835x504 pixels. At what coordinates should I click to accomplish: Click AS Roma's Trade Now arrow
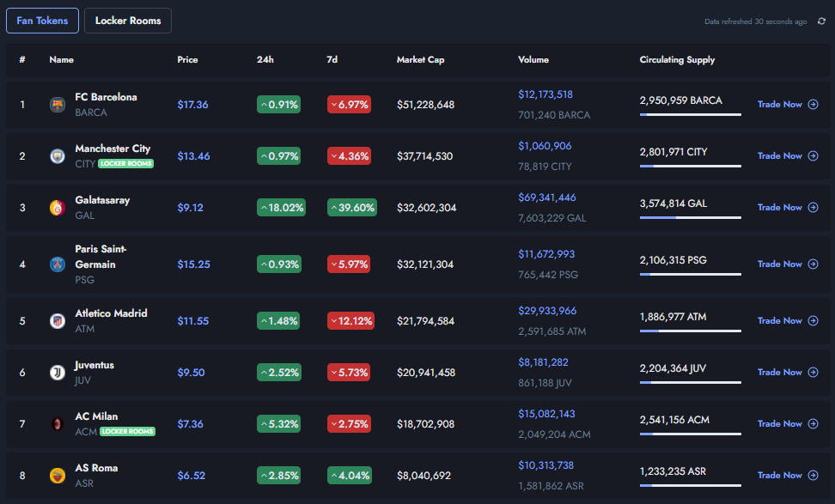[814, 475]
